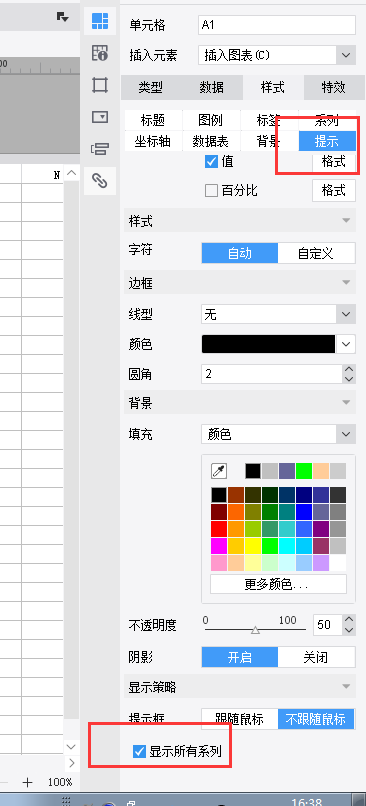Switch to the 特效 tab
Viewport: 366px width, 806px height.
coord(333,87)
